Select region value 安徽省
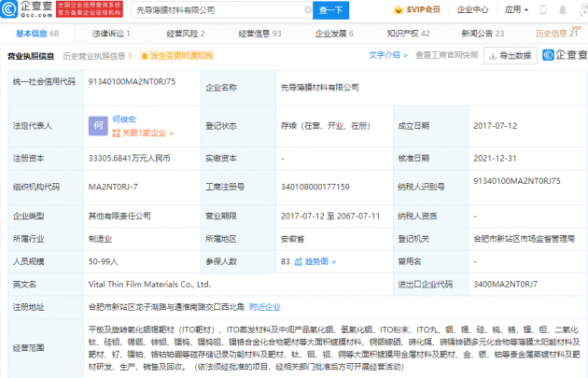This screenshot has height=378, width=588. [x=292, y=239]
